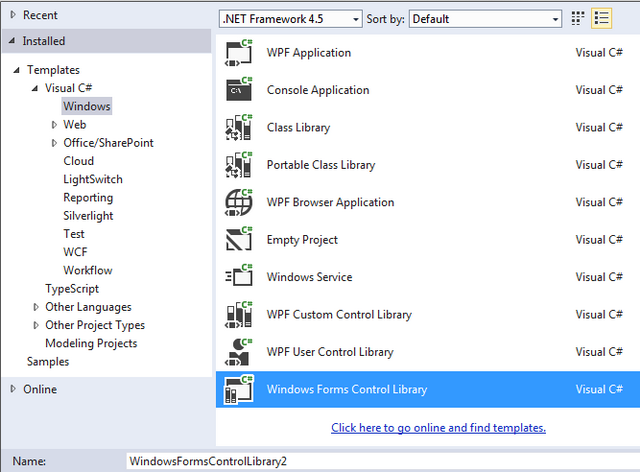The height and width of the screenshot is (472, 640).
Task: Click the project Name input field
Action: coord(383,461)
